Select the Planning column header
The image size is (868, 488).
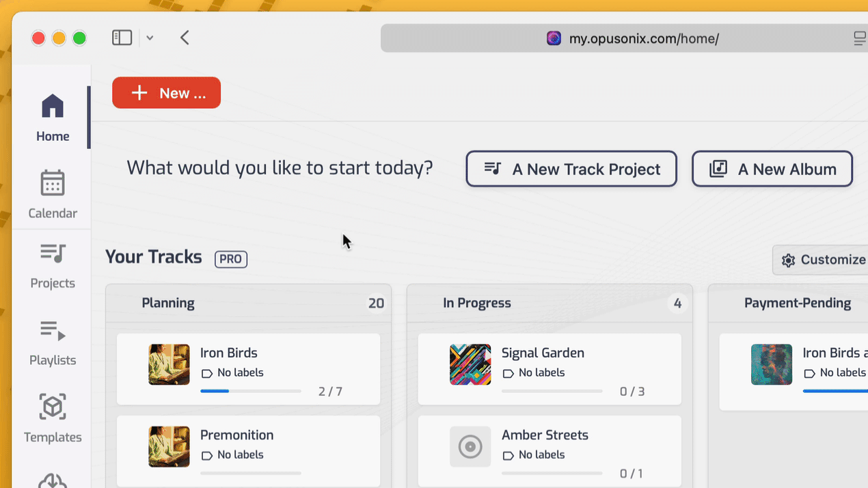point(168,303)
